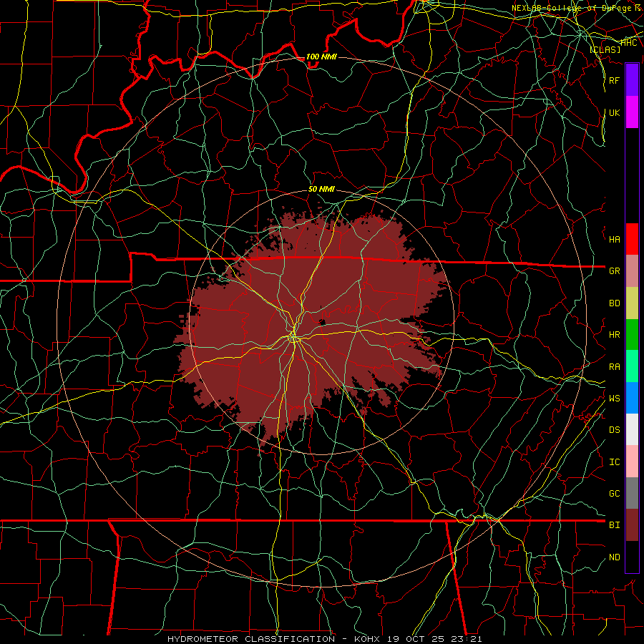644x644 pixels.
Task: Click the GR legend label
Action: (x=614, y=271)
